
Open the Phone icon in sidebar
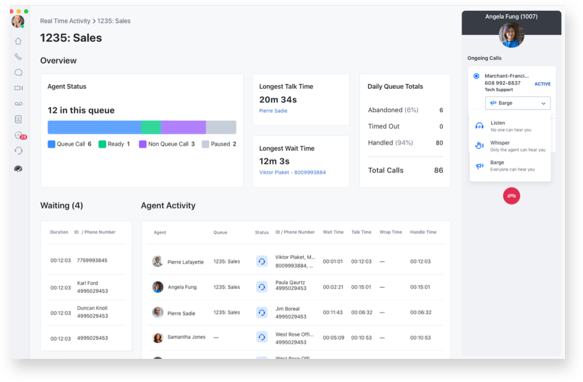(x=18, y=57)
